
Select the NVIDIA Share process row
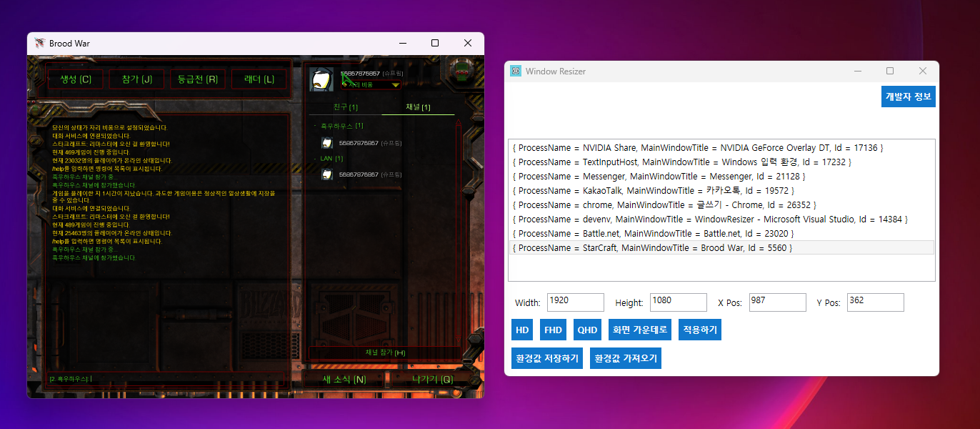721,148
